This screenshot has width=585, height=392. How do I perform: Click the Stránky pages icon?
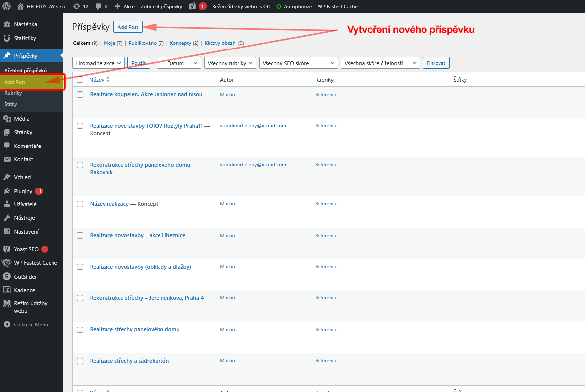coord(7,132)
